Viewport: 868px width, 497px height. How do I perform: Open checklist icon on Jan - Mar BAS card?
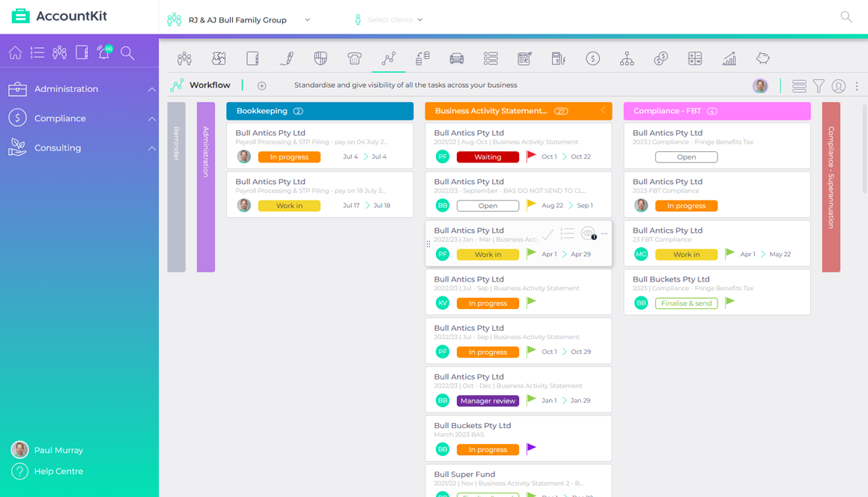[x=568, y=234]
